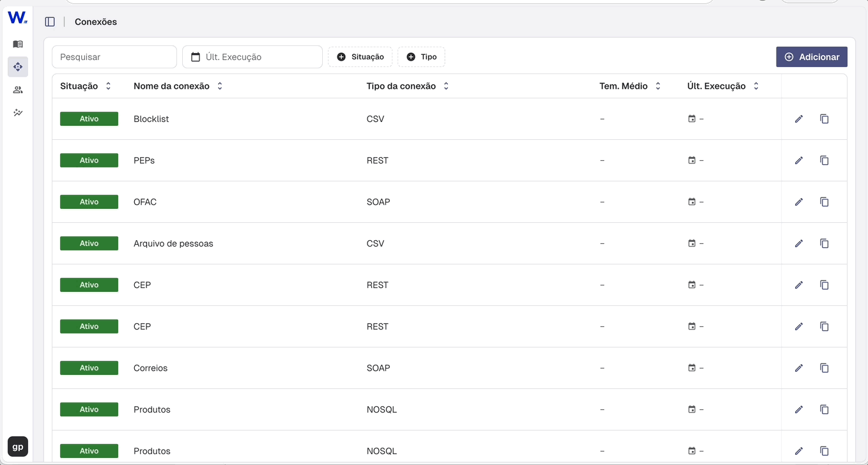The image size is (868, 465).
Task: Open the book icon in the sidebar
Action: [x=18, y=44]
